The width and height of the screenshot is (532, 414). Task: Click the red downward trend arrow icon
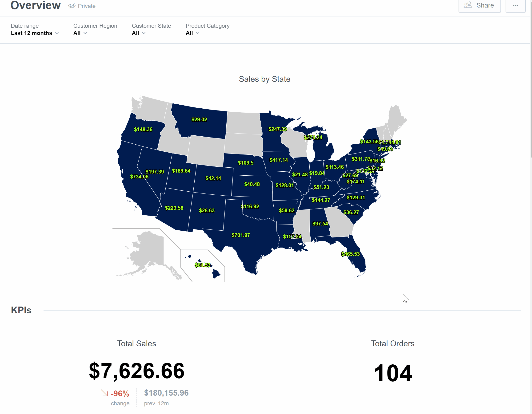104,393
